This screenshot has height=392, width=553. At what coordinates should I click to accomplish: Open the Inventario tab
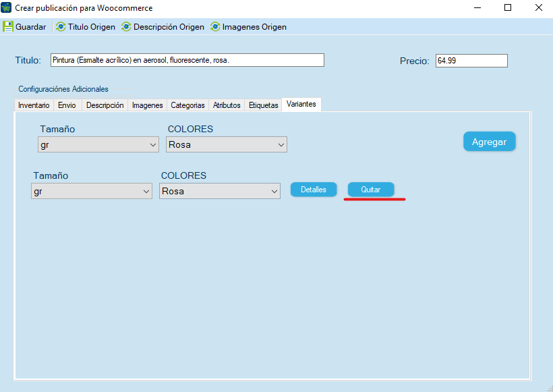[34, 105]
